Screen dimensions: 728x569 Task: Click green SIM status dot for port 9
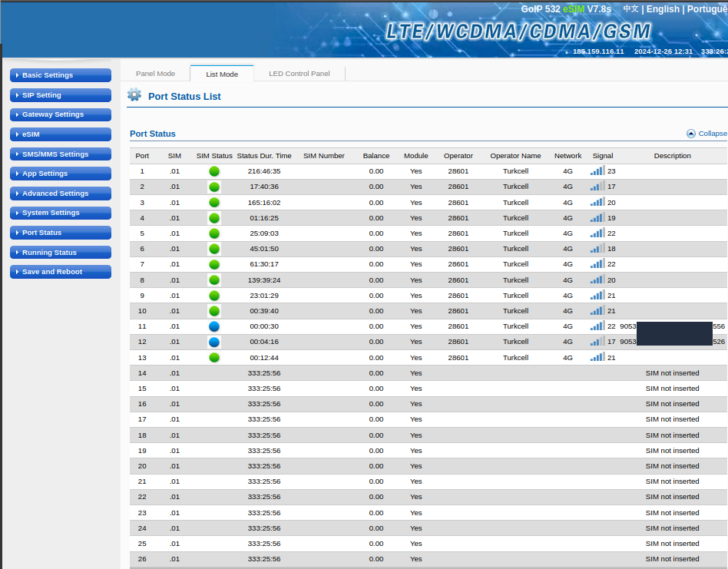(214, 296)
